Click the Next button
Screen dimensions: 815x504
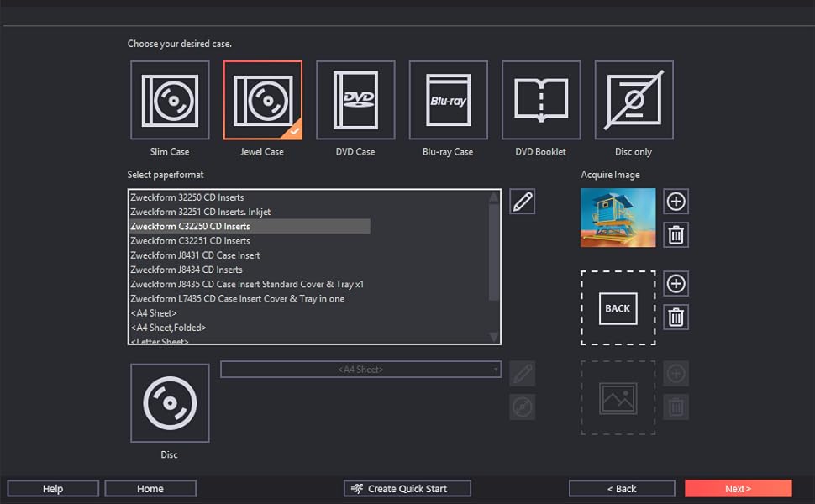click(x=738, y=489)
